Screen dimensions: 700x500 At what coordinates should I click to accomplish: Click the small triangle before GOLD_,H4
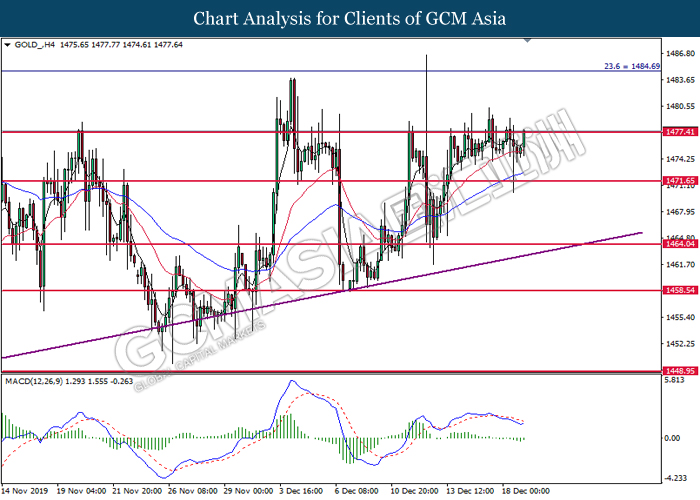[x=8, y=45]
